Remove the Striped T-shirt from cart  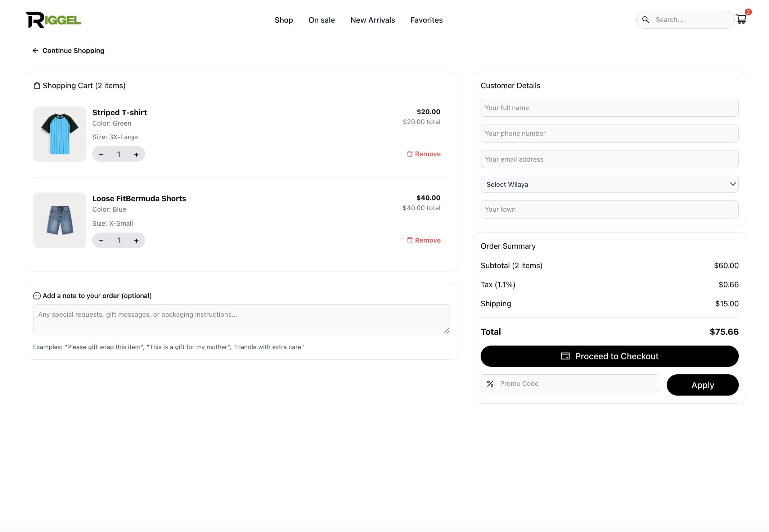pyautogui.click(x=423, y=154)
